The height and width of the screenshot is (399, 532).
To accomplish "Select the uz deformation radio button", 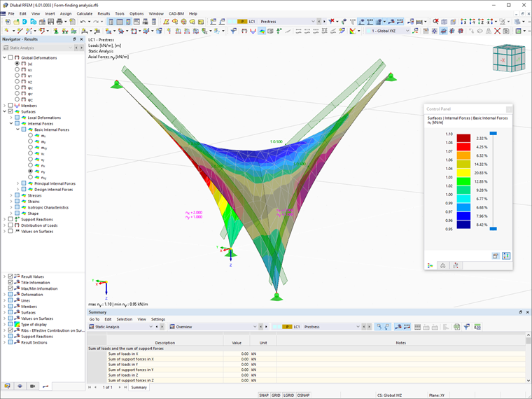I will point(17,81).
